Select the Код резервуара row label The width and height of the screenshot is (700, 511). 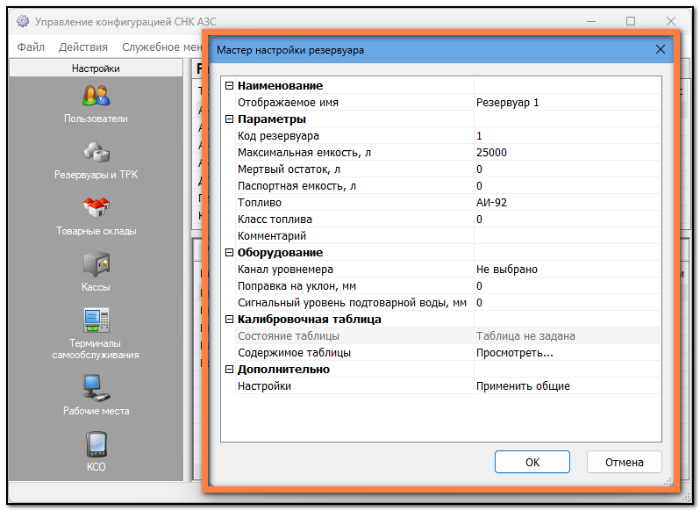(x=278, y=136)
